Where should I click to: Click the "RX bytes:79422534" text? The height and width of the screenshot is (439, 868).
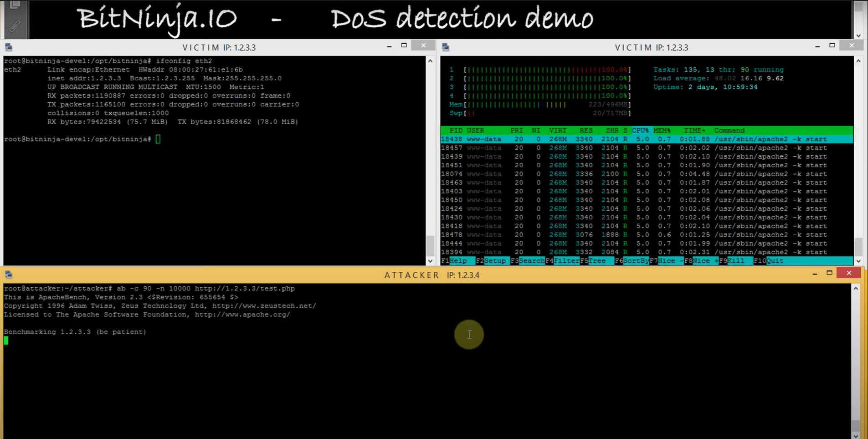point(108,122)
